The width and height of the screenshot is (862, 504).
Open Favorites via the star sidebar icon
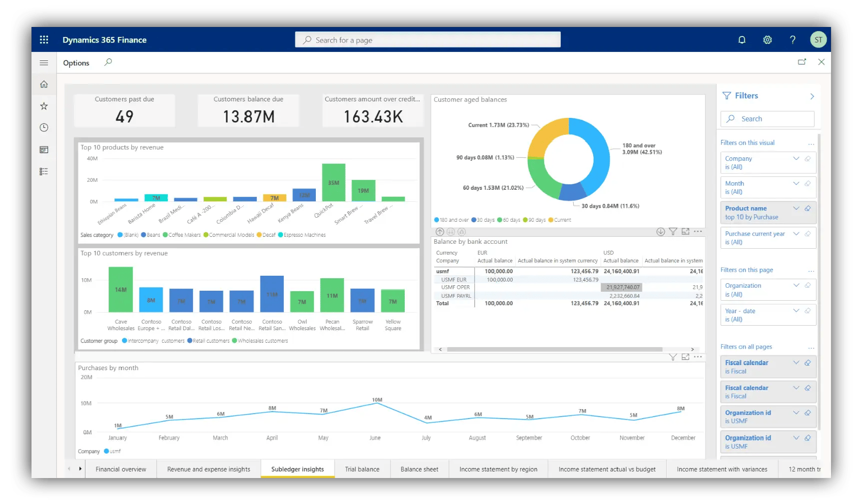(44, 106)
